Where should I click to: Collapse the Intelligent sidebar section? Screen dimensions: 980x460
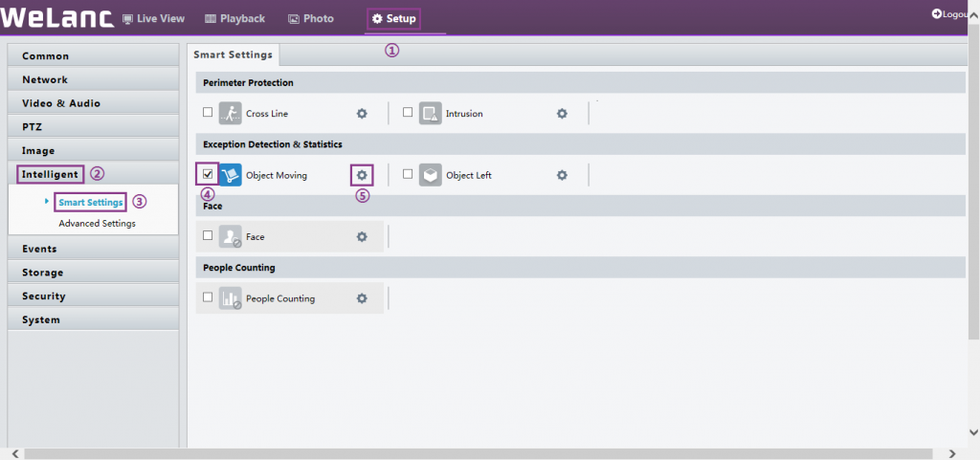tap(93, 174)
